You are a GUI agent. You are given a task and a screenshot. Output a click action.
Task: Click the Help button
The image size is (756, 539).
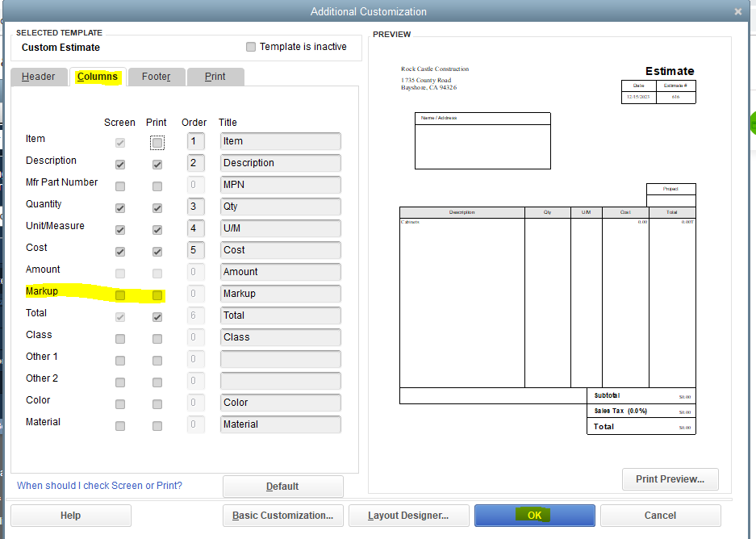click(x=71, y=516)
